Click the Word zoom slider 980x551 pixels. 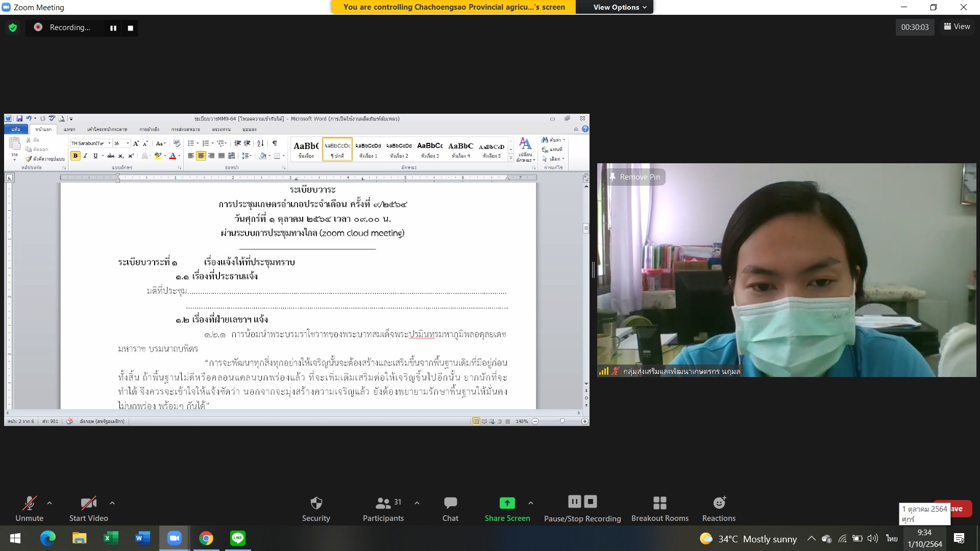click(x=562, y=421)
